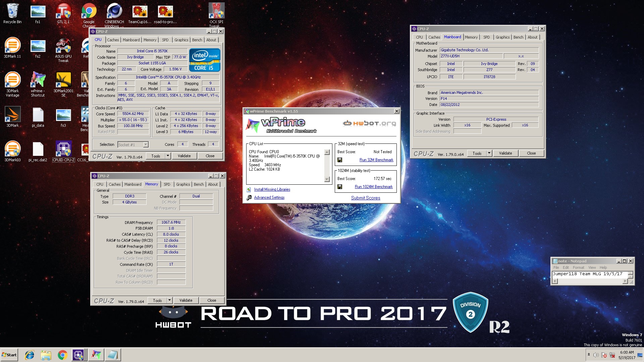The width and height of the screenshot is (644, 362).
Task: Open Advanced Settings link in wPrime
Action: coord(269,197)
